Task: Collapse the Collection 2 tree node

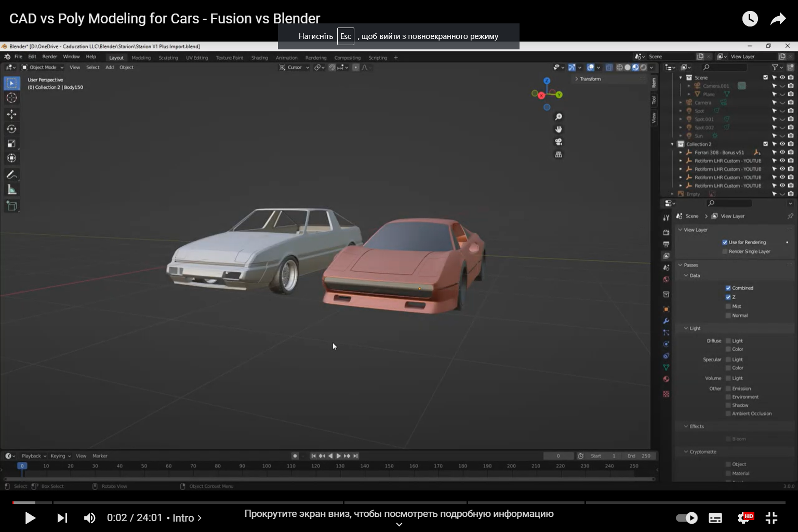Action: point(673,144)
